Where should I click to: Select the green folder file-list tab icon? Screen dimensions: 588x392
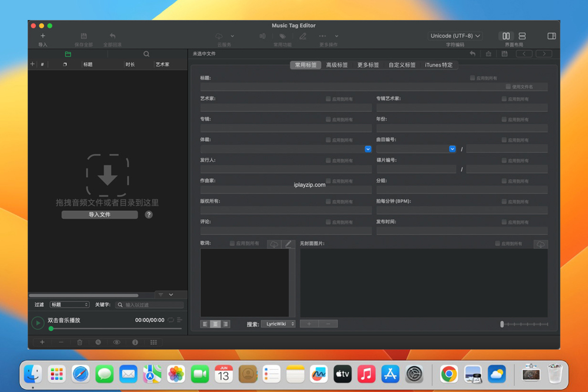coord(68,54)
